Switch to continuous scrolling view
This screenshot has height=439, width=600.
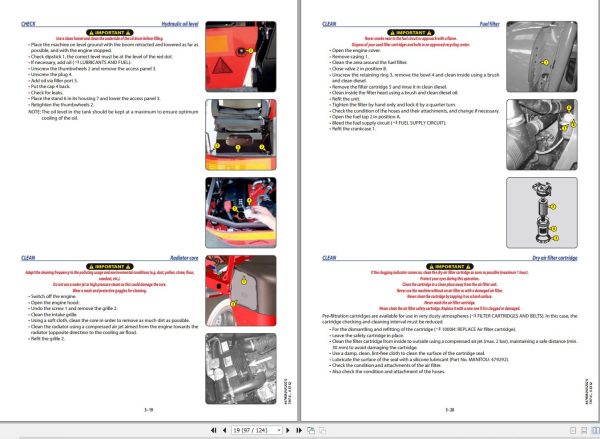584,431
